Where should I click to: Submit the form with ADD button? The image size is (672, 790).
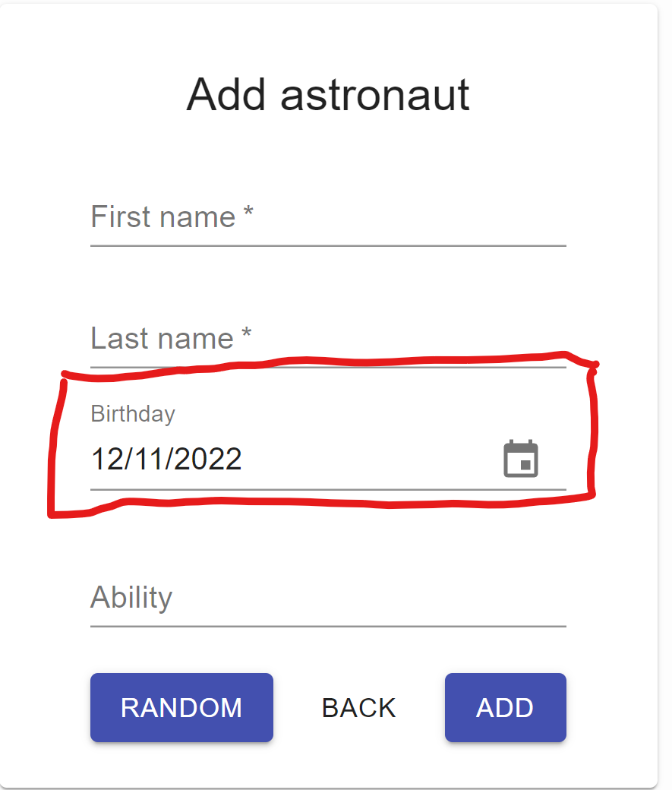tap(505, 707)
